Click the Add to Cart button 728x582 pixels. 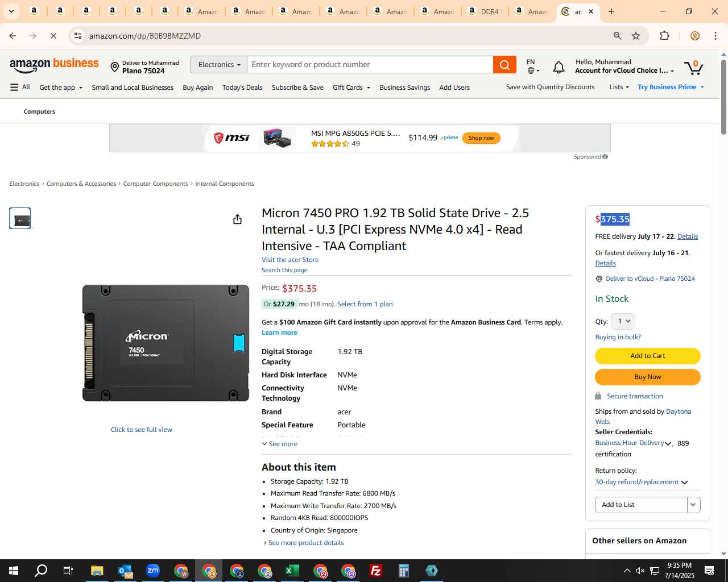click(x=648, y=356)
